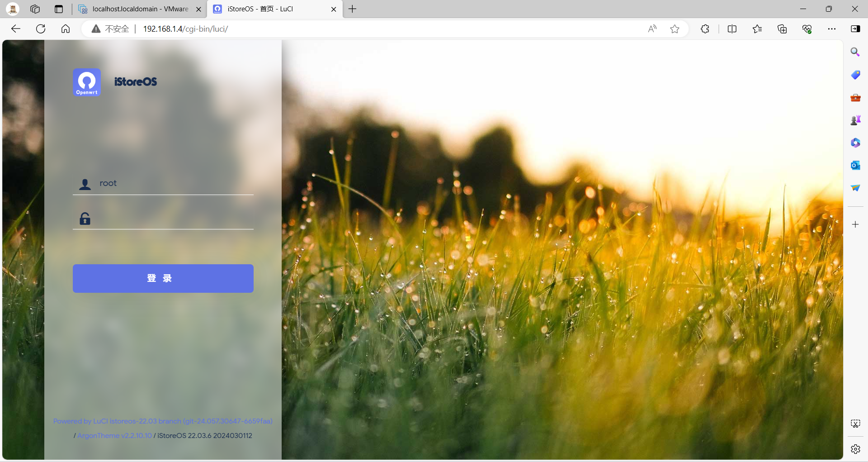
Task: Toggle split screen view
Action: [x=732, y=29]
